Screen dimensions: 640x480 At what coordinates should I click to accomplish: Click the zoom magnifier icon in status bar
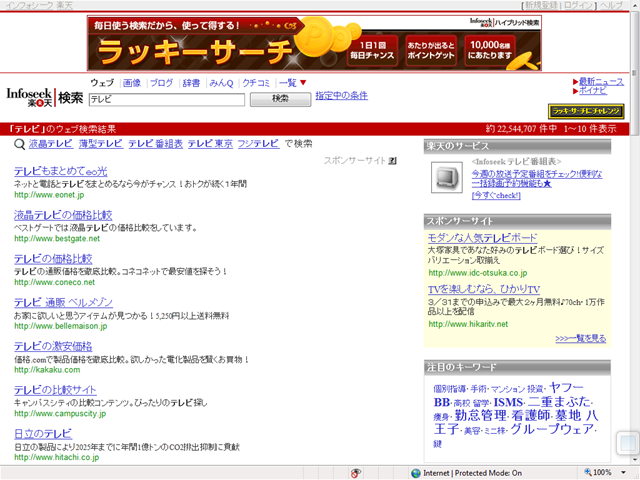pyautogui.click(x=588, y=472)
